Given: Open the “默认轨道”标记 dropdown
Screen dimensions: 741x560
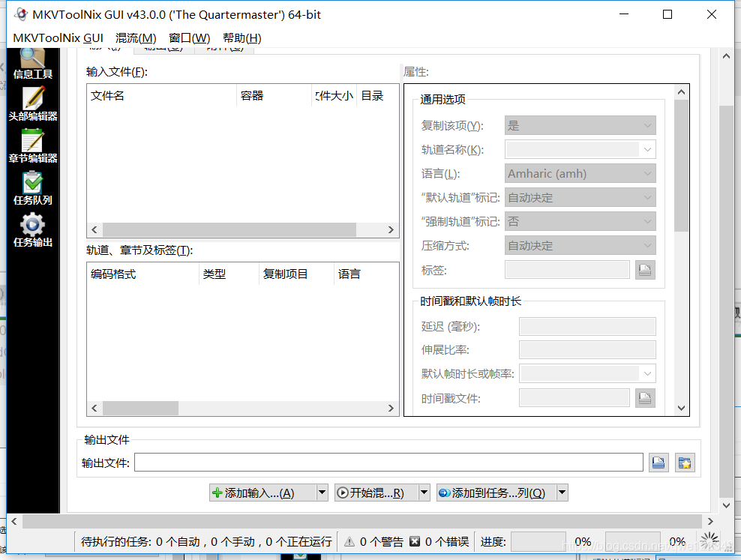Looking at the screenshot, I should pyautogui.click(x=580, y=197).
